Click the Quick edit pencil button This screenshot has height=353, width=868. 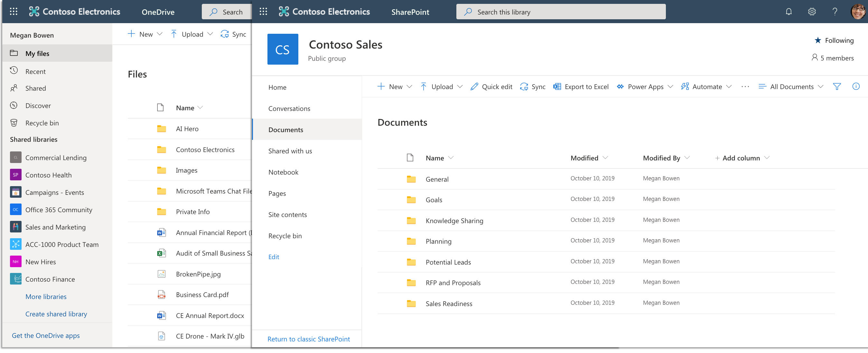tap(491, 86)
